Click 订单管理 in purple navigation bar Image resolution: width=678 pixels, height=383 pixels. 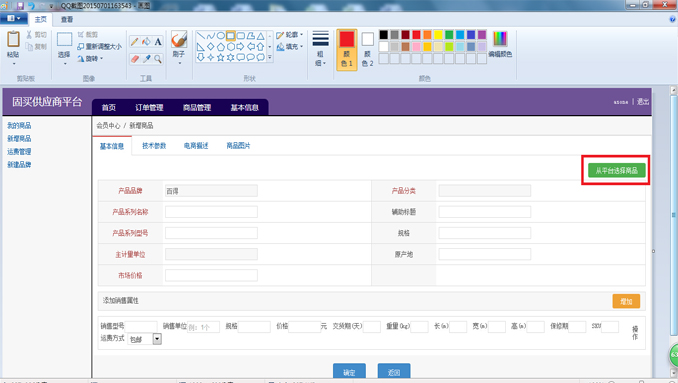(149, 107)
